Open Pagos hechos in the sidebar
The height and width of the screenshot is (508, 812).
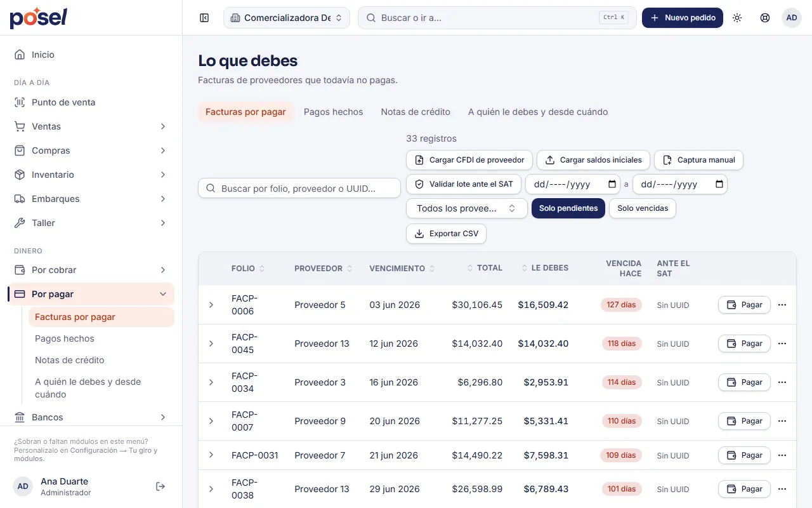pyautogui.click(x=101, y=338)
